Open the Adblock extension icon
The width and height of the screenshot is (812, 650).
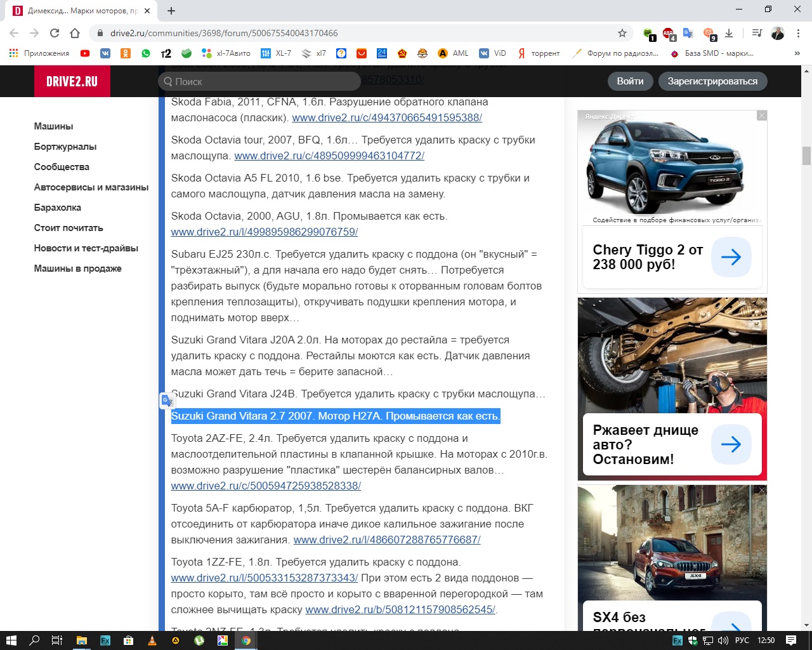[668, 33]
